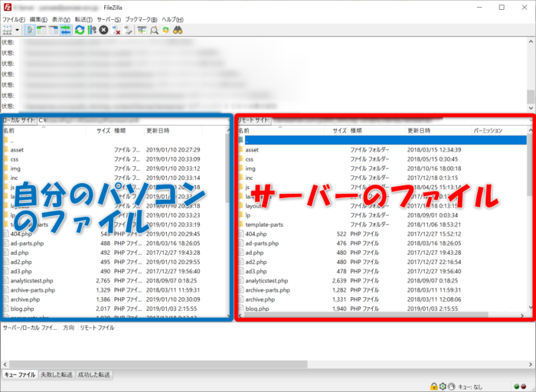536x392 pixels.
Task: Click the process queue toolbar icon
Action: (92, 30)
